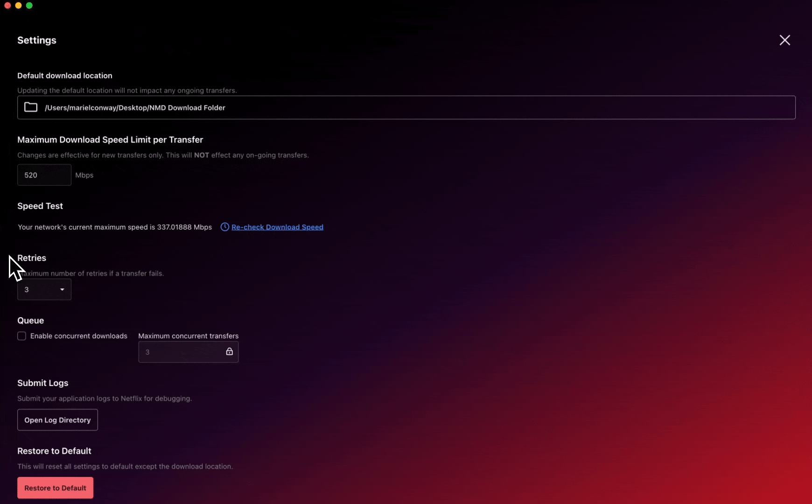This screenshot has width=812, height=504.
Task: Click the 'Speed Test' heading
Action: tap(40, 206)
